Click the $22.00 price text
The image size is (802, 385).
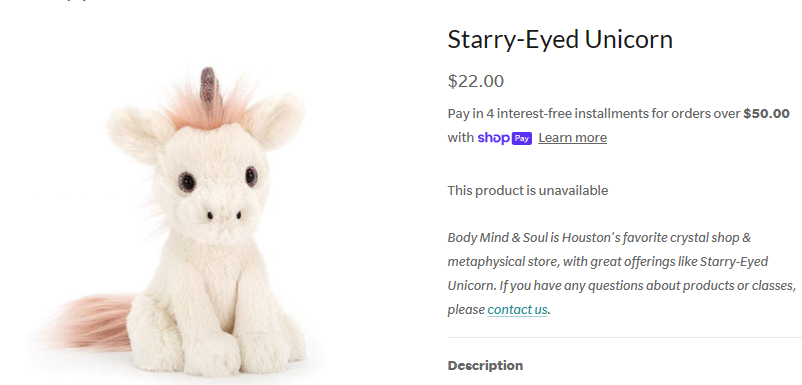(476, 81)
